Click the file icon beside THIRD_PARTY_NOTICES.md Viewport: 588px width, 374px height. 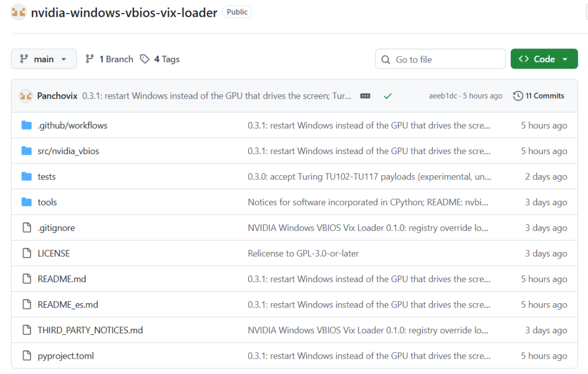pyautogui.click(x=27, y=330)
